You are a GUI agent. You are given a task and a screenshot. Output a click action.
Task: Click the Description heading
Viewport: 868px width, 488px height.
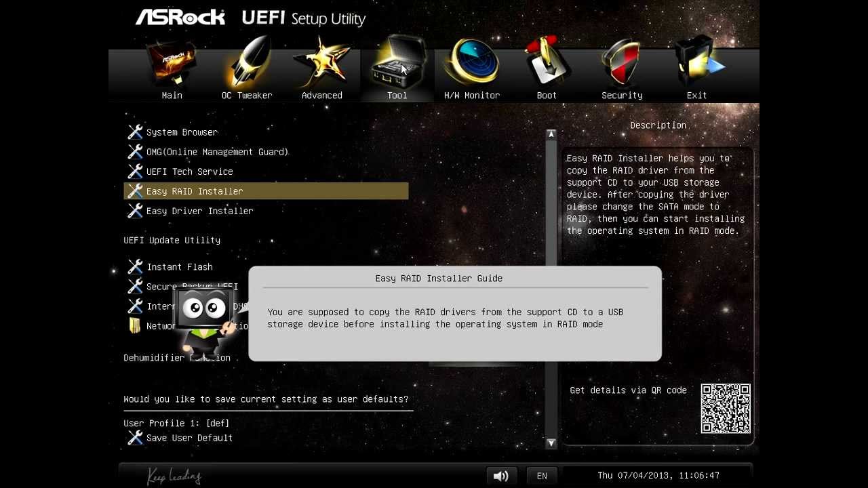click(658, 125)
